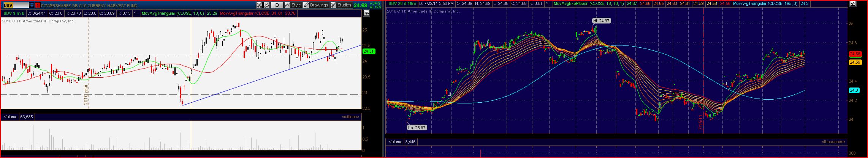Click the cyan 24.3 price bubble
This screenshot has height=158, width=868.
pos(854,90)
